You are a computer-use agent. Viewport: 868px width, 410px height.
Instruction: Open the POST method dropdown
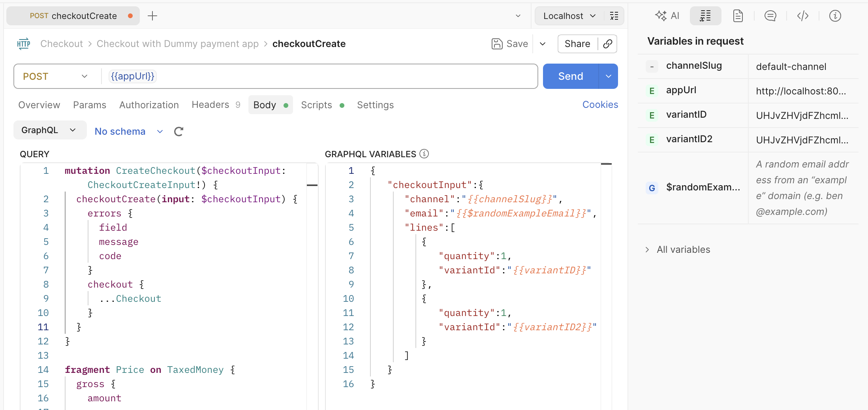[x=55, y=76]
